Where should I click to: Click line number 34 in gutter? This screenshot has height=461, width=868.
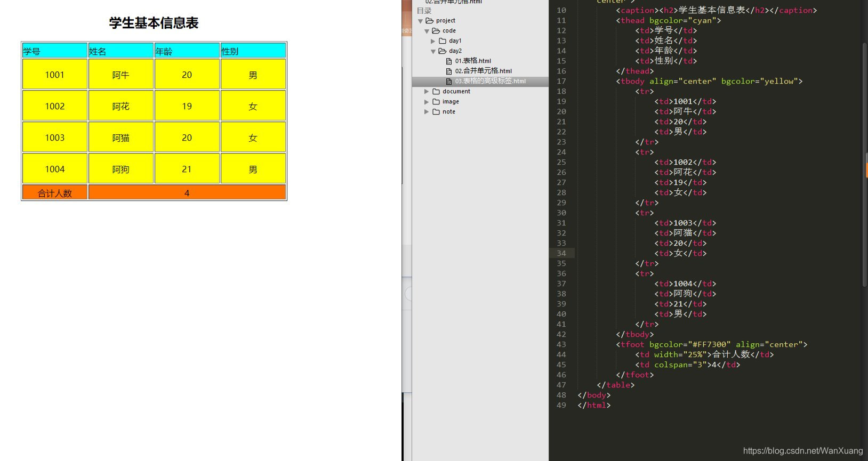coord(561,253)
